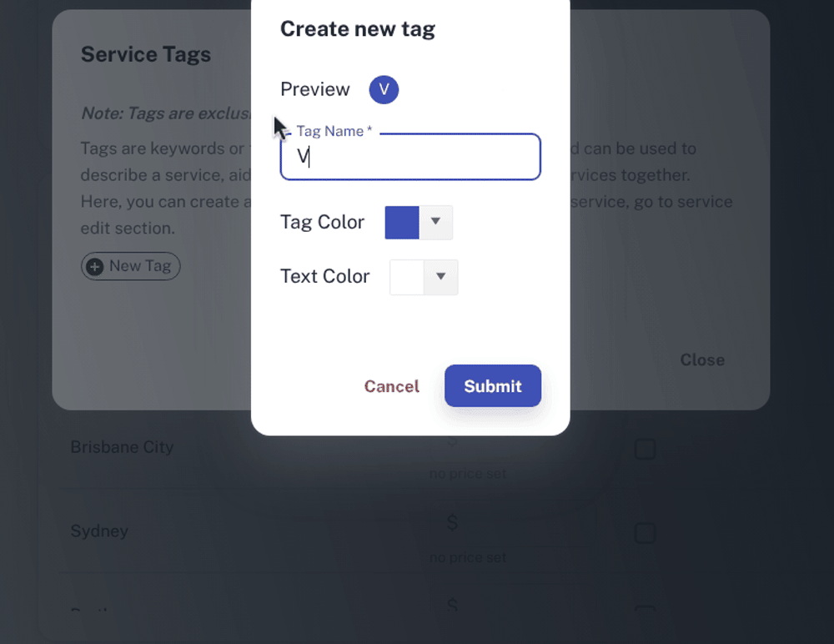This screenshot has width=834, height=644.
Task: Tick the Brisbane City checkbox
Action: tap(645, 450)
